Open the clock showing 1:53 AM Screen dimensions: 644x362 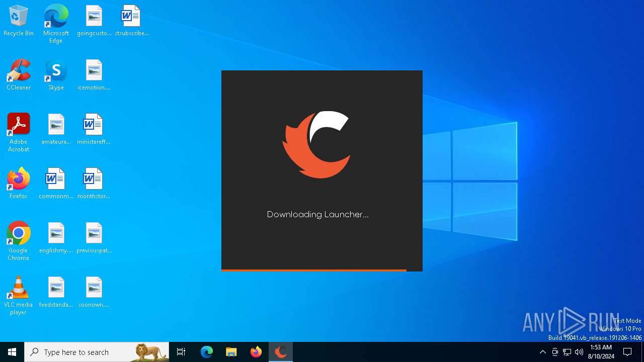tap(601, 352)
